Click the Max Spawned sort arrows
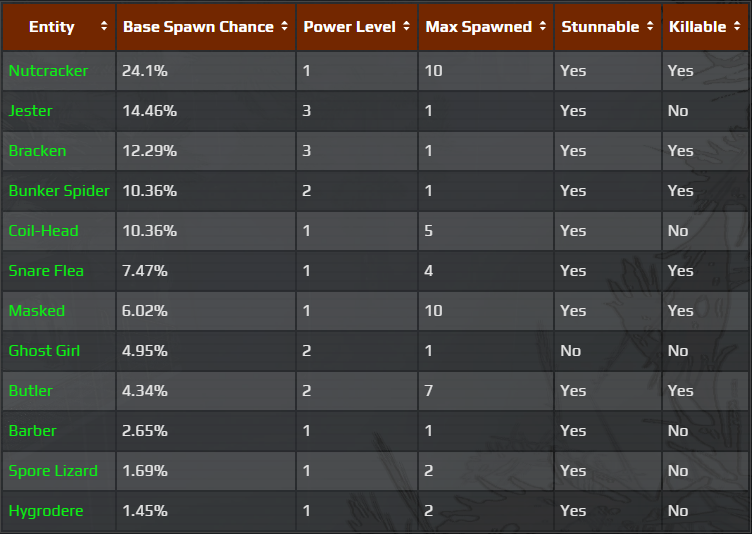The height and width of the screenshot is (534, 752). tap(543, 27)
